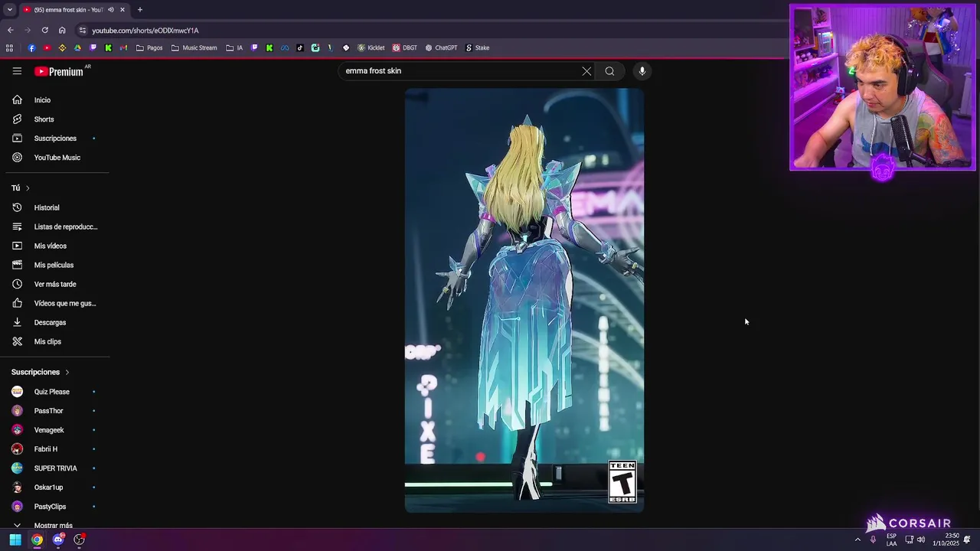The height and width of the screenshot is (551, 980).
Task: Open Descargas in the sidebar
Action: 54,322
